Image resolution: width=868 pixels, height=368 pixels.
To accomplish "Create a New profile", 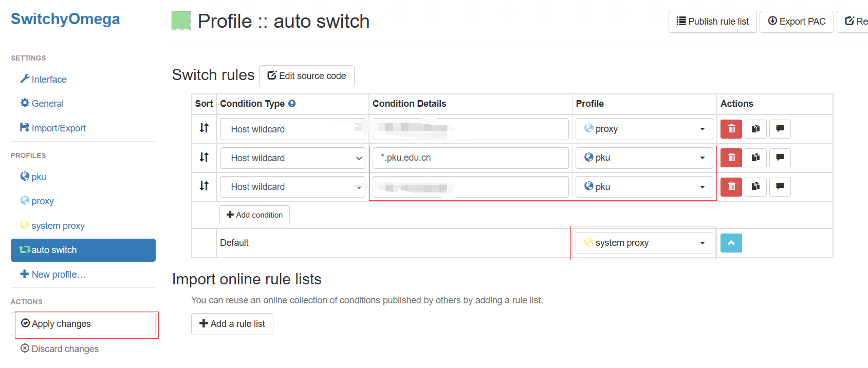I will coord(53,274).
